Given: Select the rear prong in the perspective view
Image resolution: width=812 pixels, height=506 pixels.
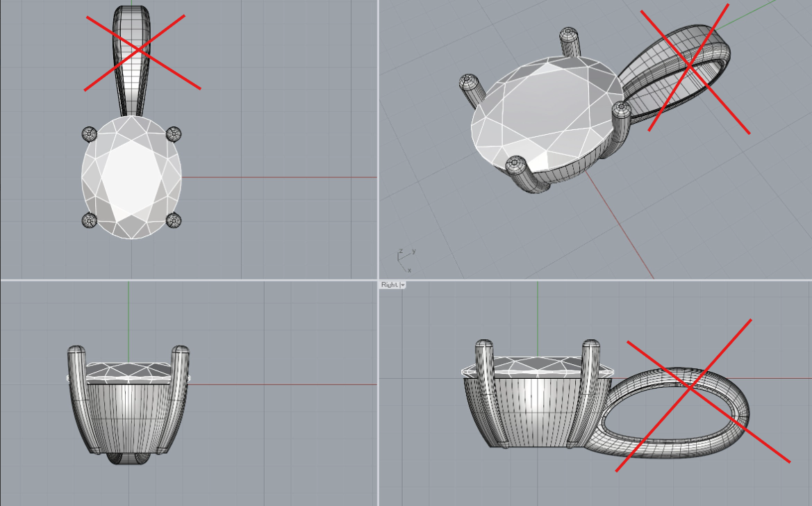Looking at the screenshot, I should point(570,42).
